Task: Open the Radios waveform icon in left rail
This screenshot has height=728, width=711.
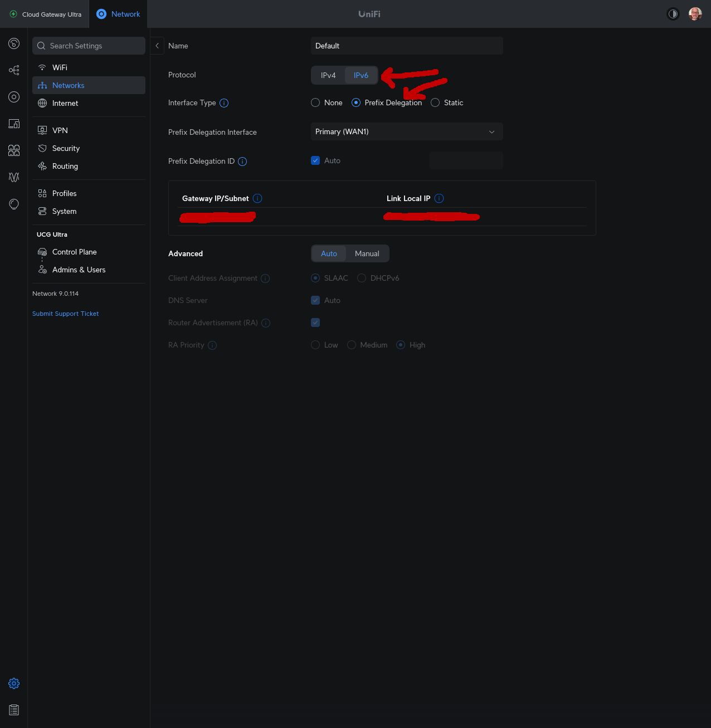Action: [x=14, y=177]
